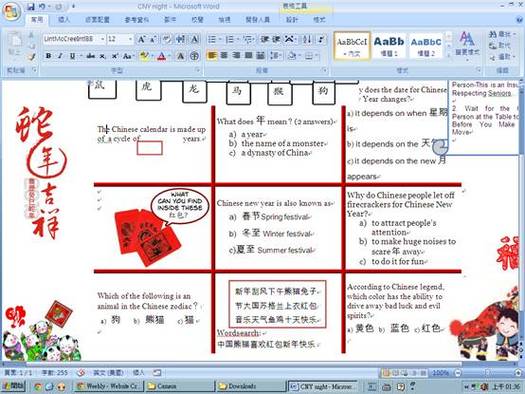Screen dimensions: 525x394
Task: Apply strikethrough formatting (abc icon)
Action: (90, 56)
